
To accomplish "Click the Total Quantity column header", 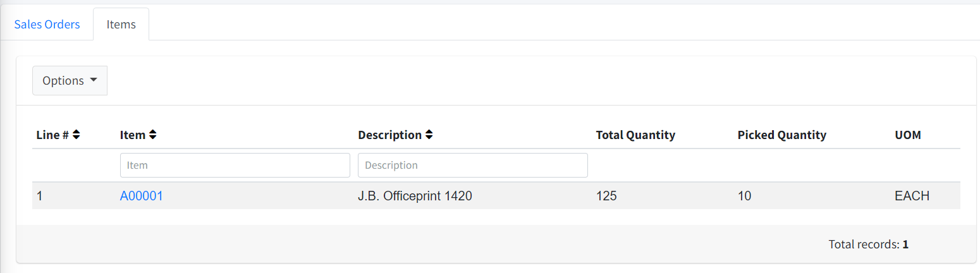I will 635,135.
